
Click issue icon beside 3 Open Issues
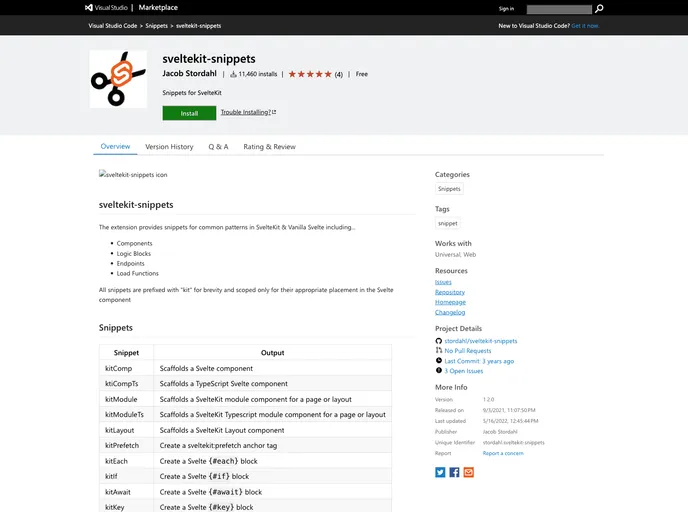click(x=439, y=370)
